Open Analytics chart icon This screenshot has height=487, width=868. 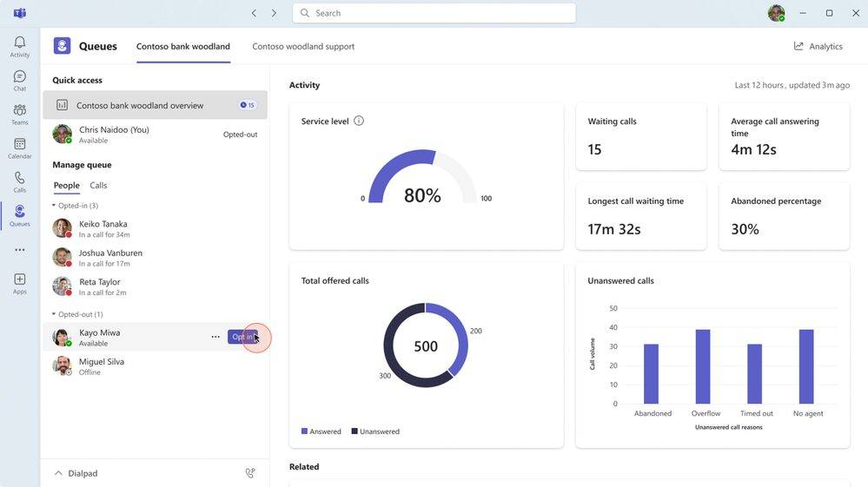coord(798,46)
